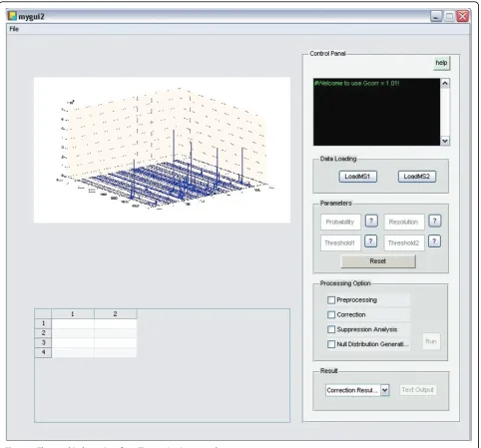Viewport: 481px width, 448px height.
Task: Select table column header 1
Action: tap(73, 314)
